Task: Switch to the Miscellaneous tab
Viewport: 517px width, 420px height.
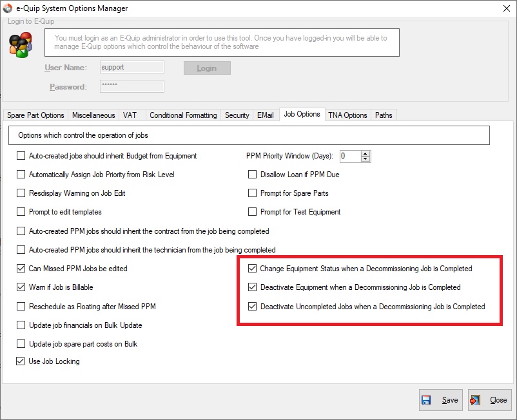Action: [x=93, y=115]
